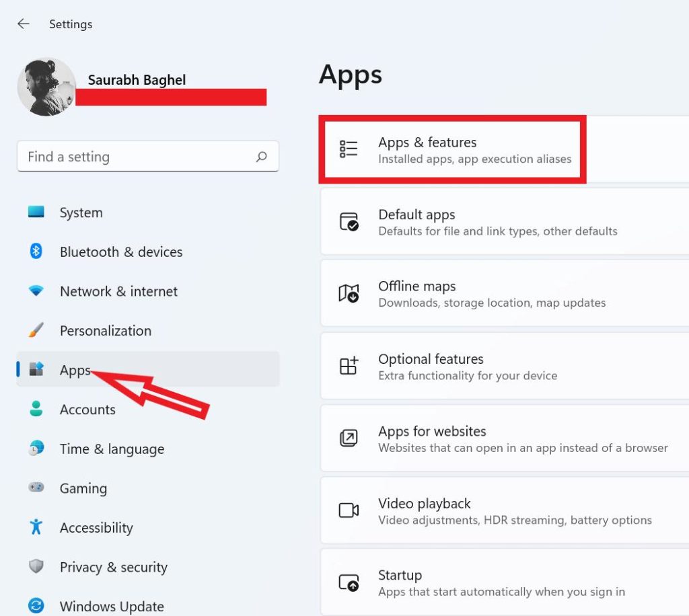Open Apps for websites settings
The height and width of the screenshot is (616, 689).
pyautogui.click(x=522, y=438)
